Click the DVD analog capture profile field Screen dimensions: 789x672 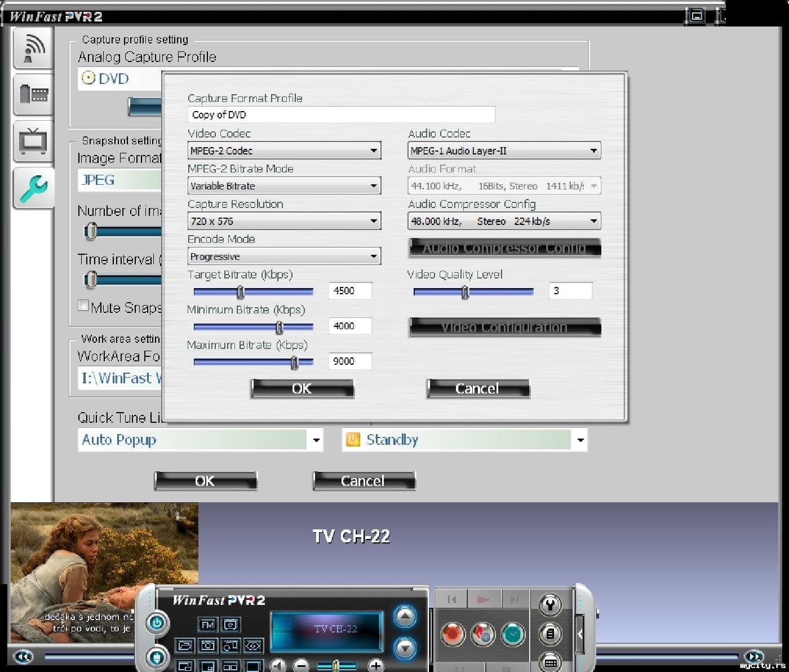coord(120,79)
